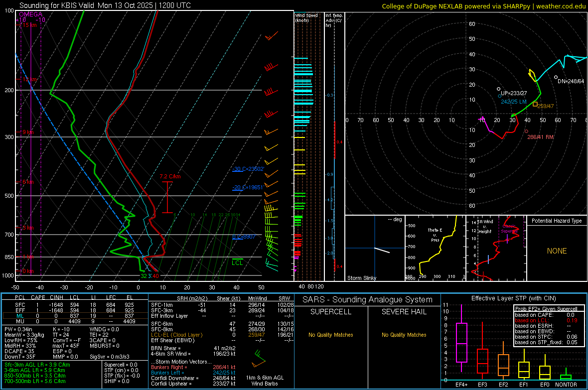Click the -30 C=23502' height label
This screenshot has width=588, height=390.
(x=248, y=169)
